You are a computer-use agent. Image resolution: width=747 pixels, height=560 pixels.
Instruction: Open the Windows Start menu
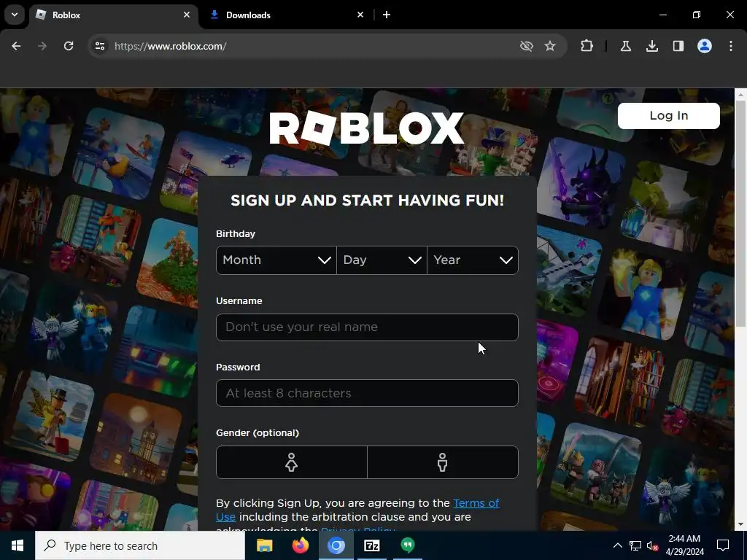[18, 545]
